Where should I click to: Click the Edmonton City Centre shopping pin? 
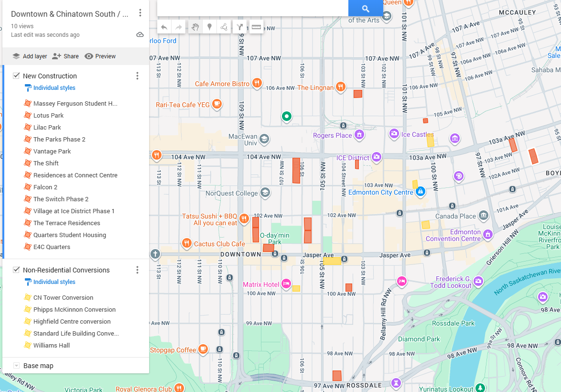pos(421,191)
